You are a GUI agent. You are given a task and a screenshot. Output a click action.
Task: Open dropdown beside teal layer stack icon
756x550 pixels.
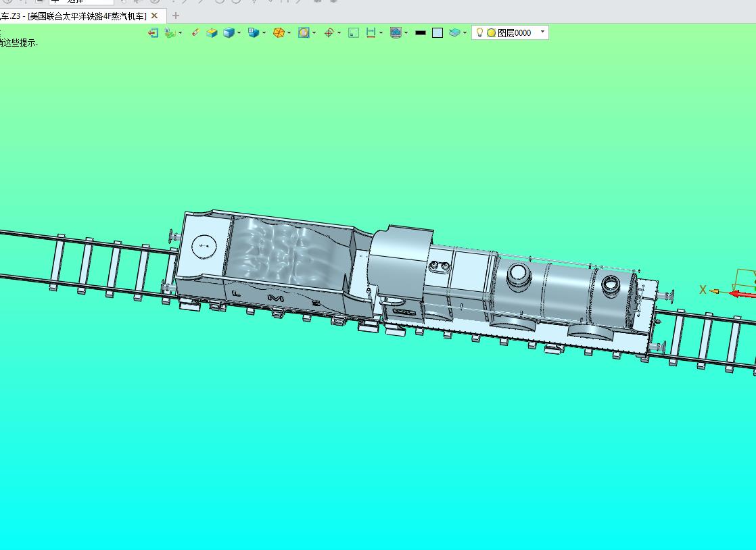click(x=465, y=32)
